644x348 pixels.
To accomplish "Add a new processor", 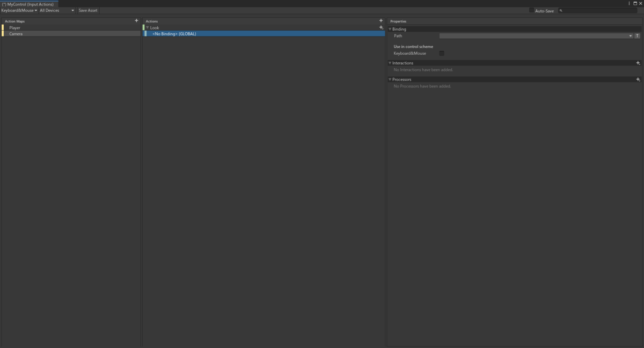I will (638, 79).
